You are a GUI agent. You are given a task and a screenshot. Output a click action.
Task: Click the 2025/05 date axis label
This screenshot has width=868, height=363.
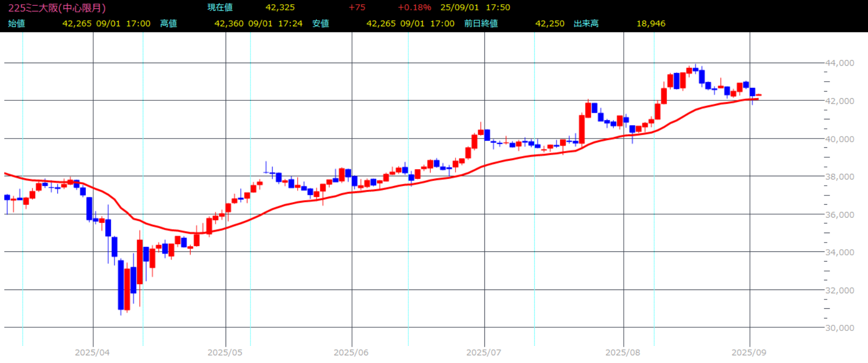(225, 353)
